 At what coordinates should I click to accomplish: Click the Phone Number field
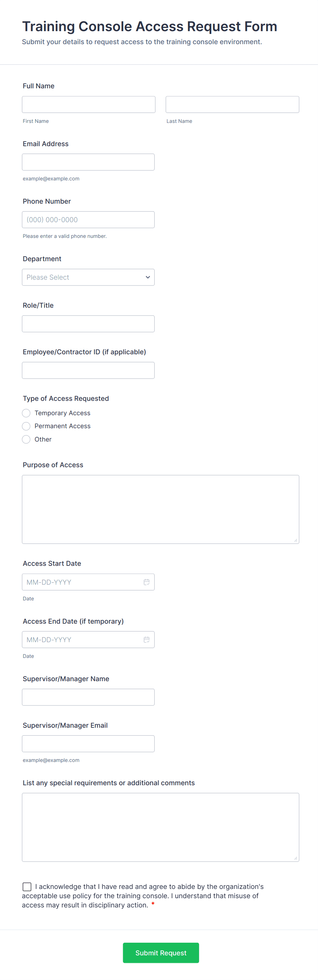click(x=88, y=220)
